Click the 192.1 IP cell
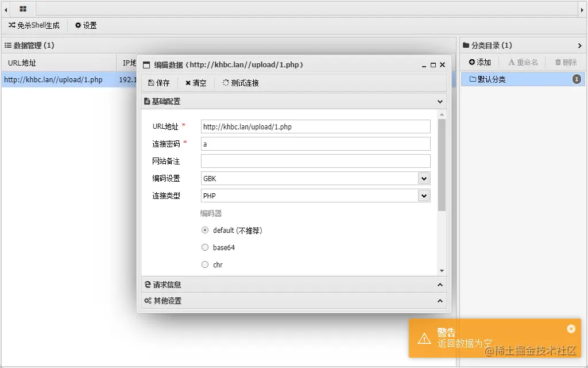The width and height of the screenshot is (588, 368). (127, 79)
